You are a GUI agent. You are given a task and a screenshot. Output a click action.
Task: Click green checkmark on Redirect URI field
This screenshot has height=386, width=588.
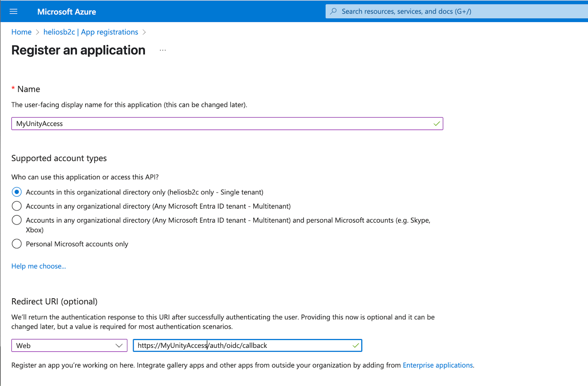(x=355, y=345)
